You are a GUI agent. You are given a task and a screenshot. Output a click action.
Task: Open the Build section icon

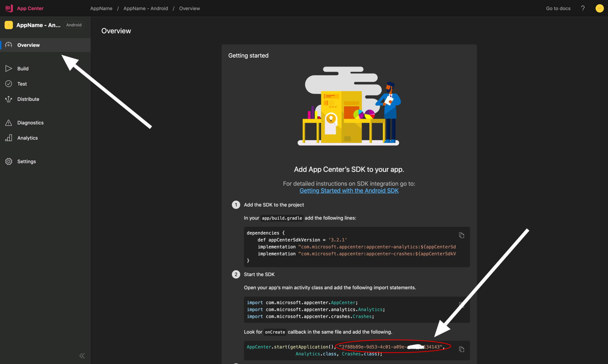click(9, 69)
